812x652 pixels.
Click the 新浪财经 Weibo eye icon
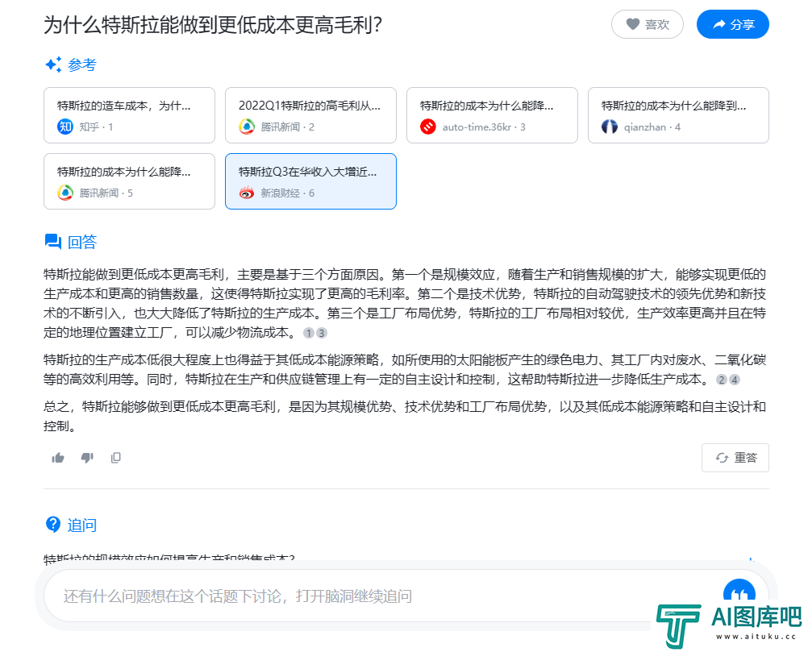247,193
